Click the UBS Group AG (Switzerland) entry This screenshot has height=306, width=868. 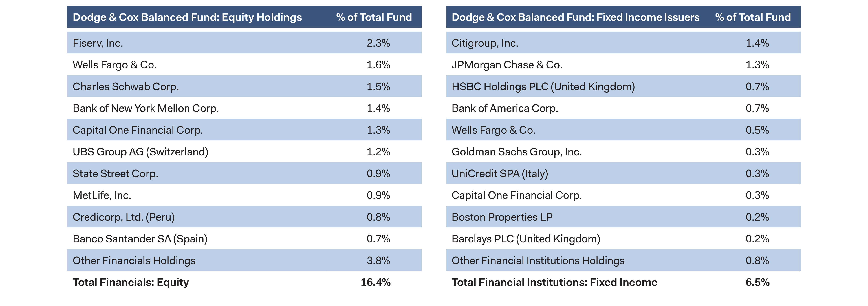coord(140,152)
